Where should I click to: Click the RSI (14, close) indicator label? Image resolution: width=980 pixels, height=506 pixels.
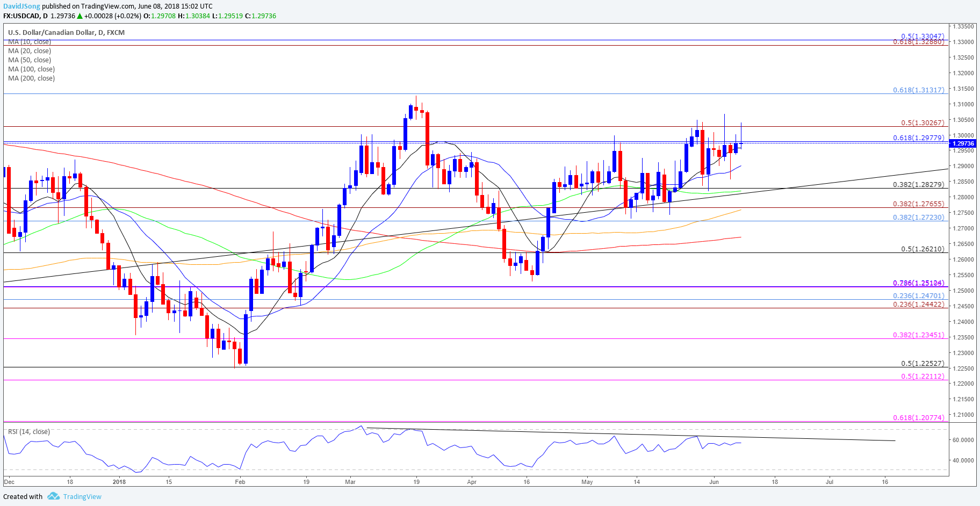[28, 432]
